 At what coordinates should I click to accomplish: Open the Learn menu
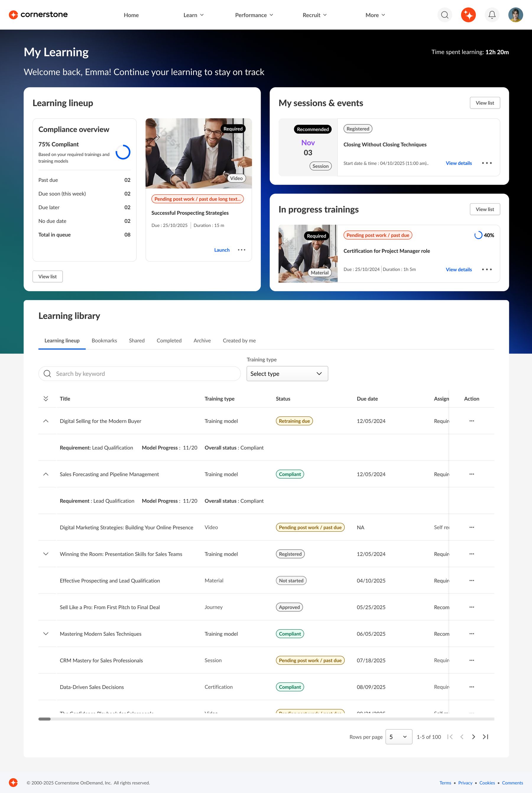click(193, 15)
